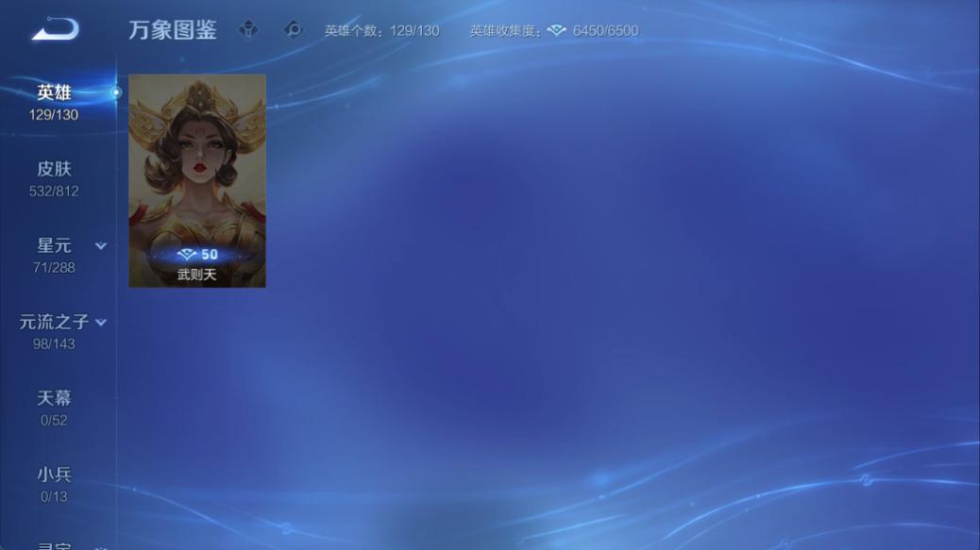Click the 50 collection points badge on 武则天

[x=197, y=254]
